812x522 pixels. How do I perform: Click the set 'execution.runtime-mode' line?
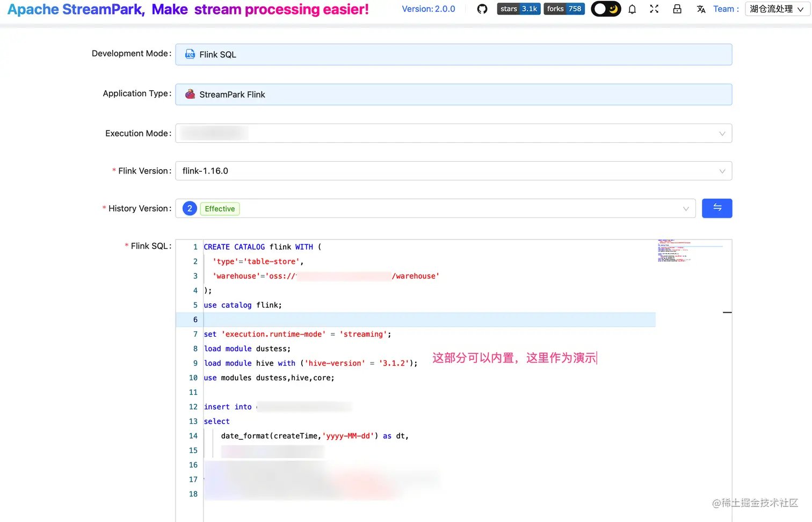pyautogui.click(x=298, y=334)
